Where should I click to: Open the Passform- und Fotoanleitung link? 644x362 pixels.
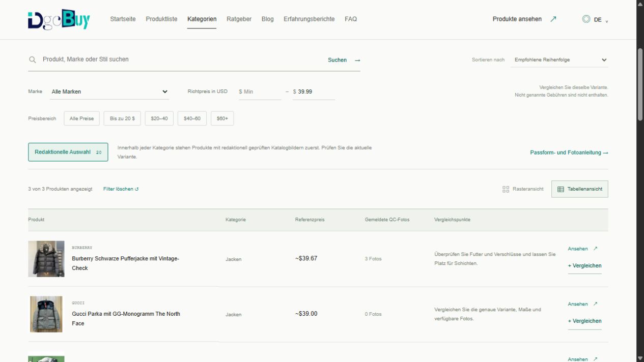pos(569,153)
